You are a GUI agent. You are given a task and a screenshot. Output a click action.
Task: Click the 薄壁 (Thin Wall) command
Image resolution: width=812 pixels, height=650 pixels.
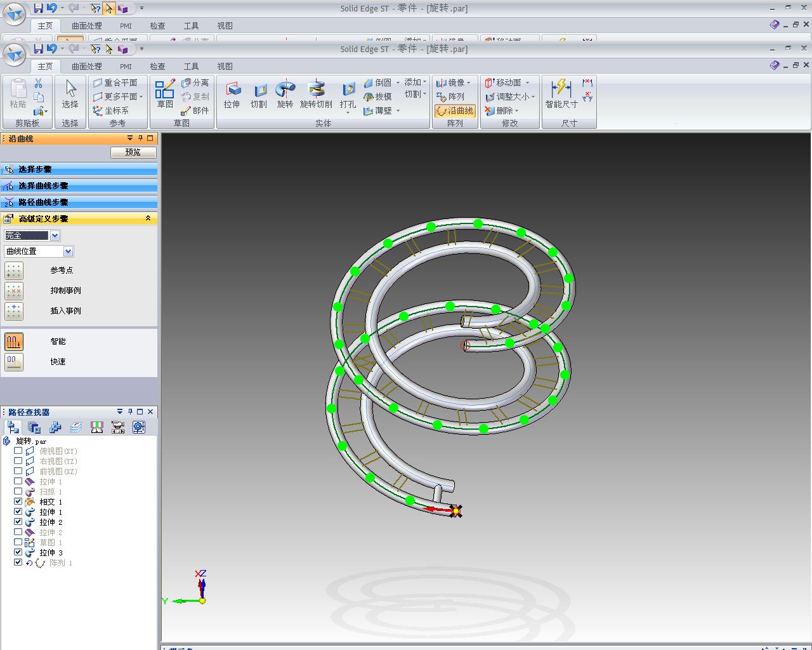pyautogui.click(x=378, y=110)
